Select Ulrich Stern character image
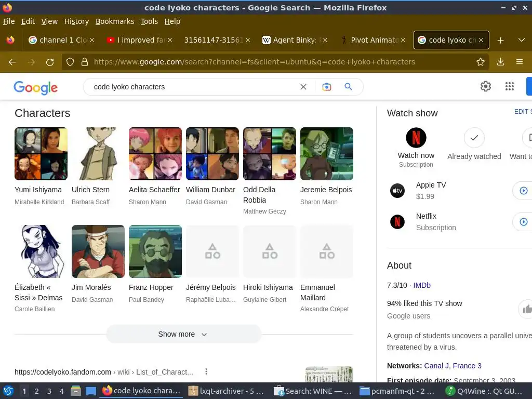 [x=98, y=154]
